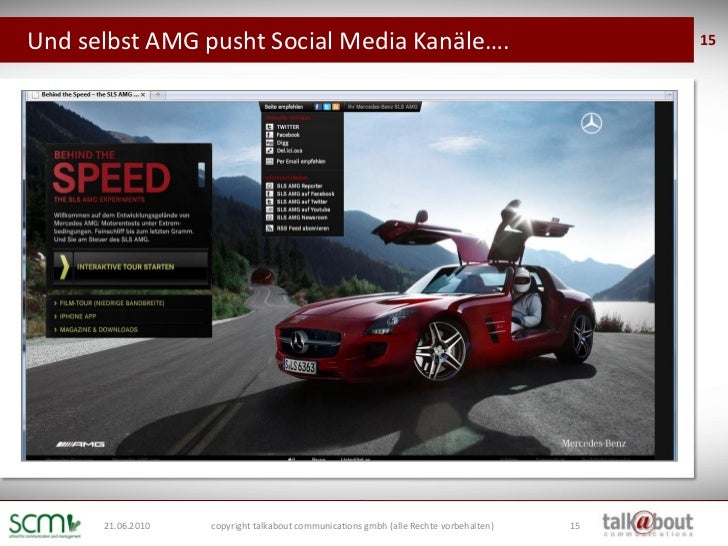Click the scm logo in footer
Image resolution: width=728 pixels, height=546 pixels.
click(x=45, y=525)
